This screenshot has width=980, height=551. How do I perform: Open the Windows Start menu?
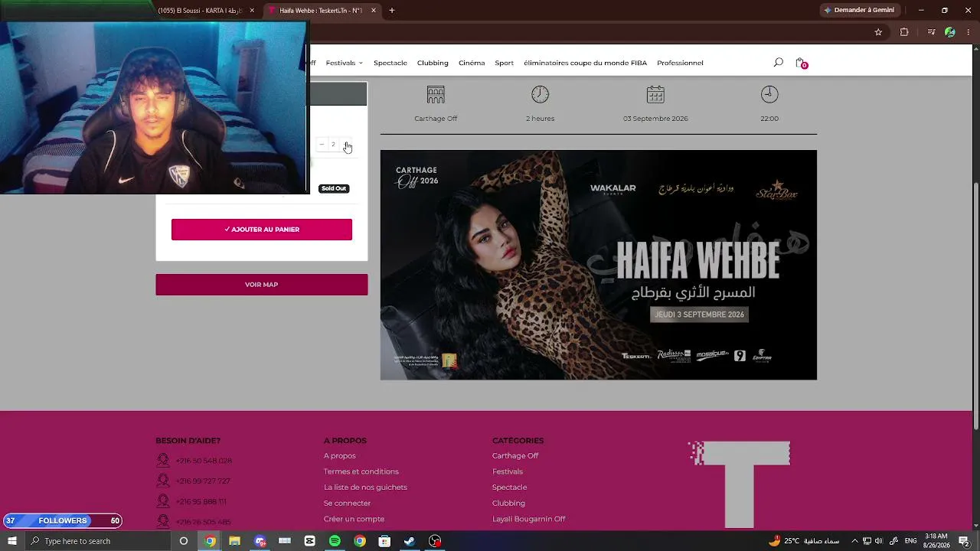pos(12,541)
